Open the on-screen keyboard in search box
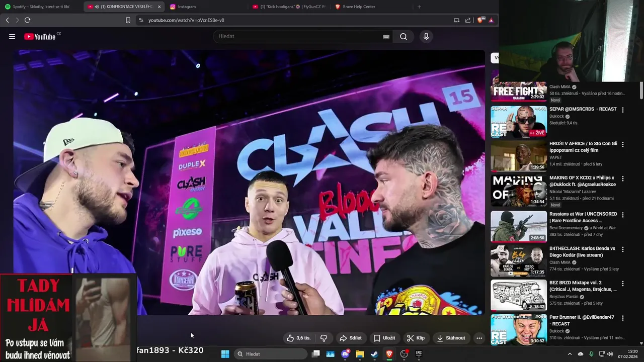Viewport: 644px width, 362px height. [386, 36]
